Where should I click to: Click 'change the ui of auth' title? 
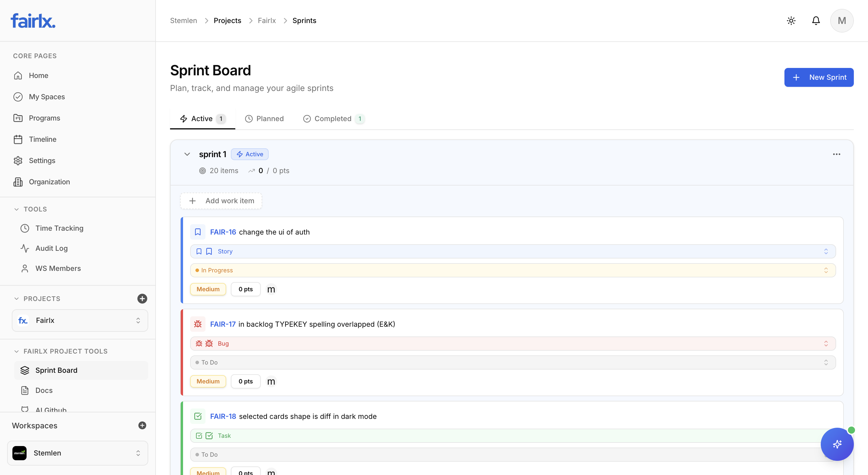point(274,232)
